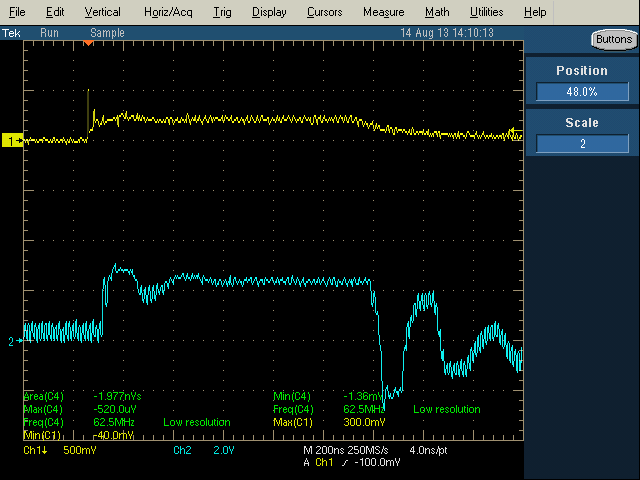Open the Utilities menu
This screenshot has width=640, height=480.
(487, 12)
